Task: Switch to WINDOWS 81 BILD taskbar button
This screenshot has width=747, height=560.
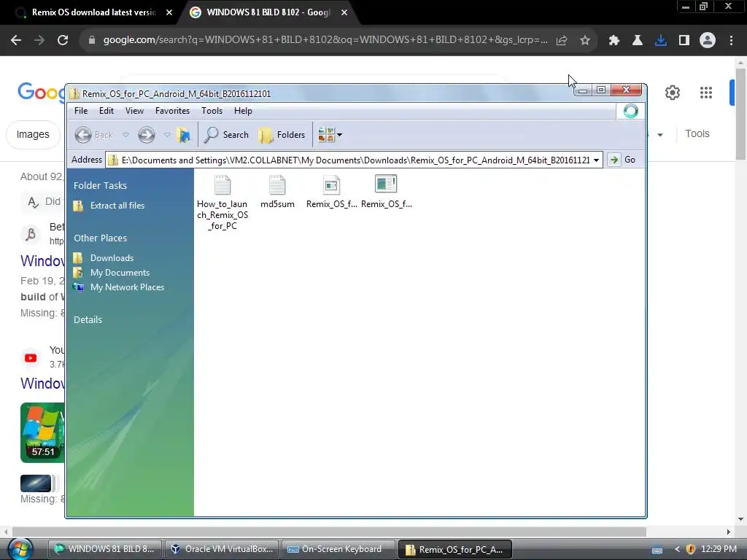Action: 105,549
